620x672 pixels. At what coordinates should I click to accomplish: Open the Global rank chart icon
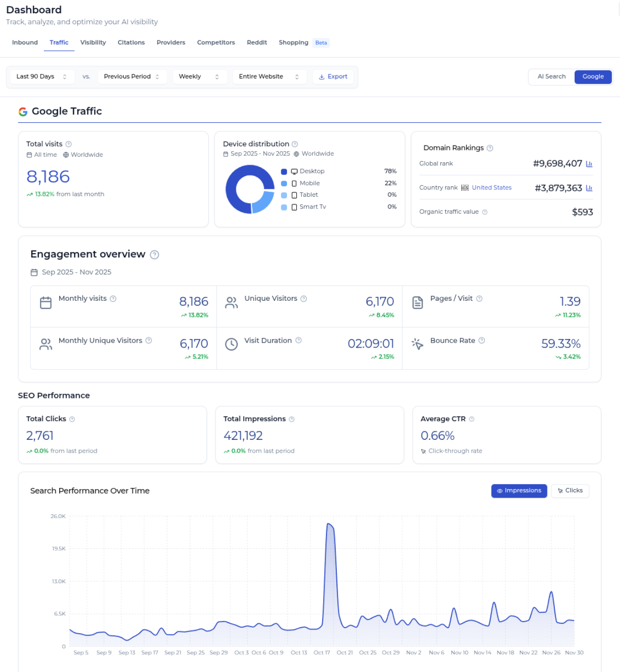(589, 164)
